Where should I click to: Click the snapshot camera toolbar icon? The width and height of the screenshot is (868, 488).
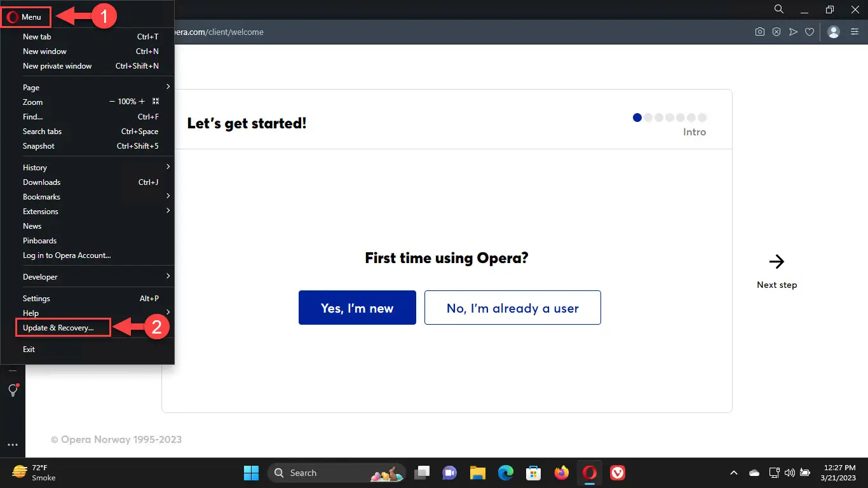tap(759, 32)
